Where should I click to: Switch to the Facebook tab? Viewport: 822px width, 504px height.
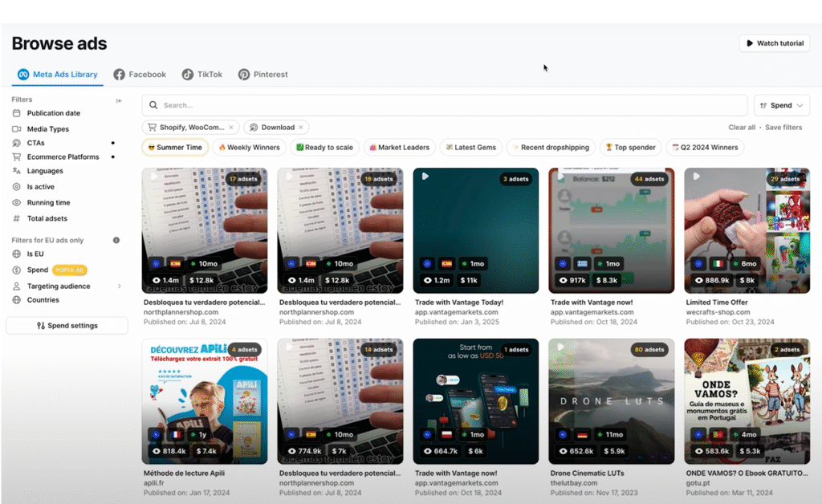[x=140, y=75]
